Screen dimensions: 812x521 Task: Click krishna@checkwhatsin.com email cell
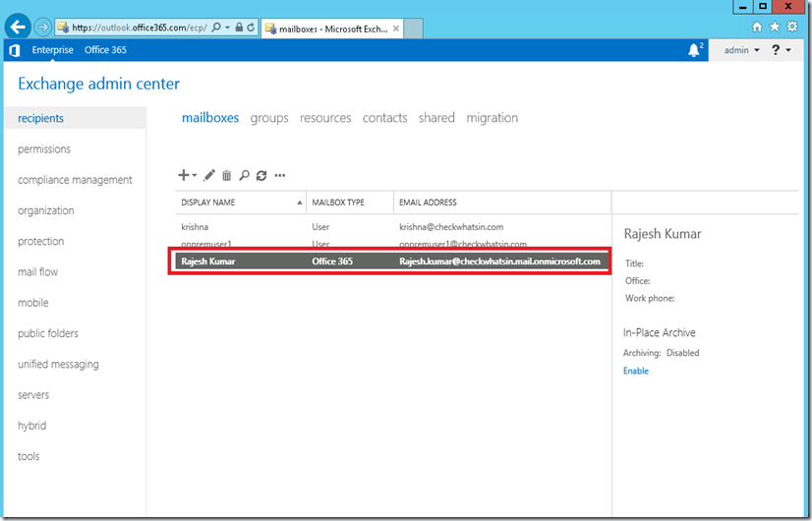click(x=451, y=227)
